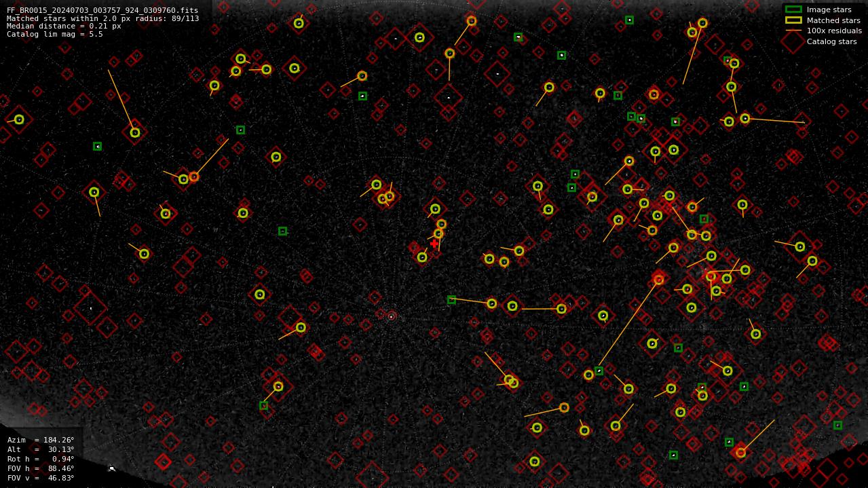Click the 'Alt = 30.13°' readout

point(41,449)
